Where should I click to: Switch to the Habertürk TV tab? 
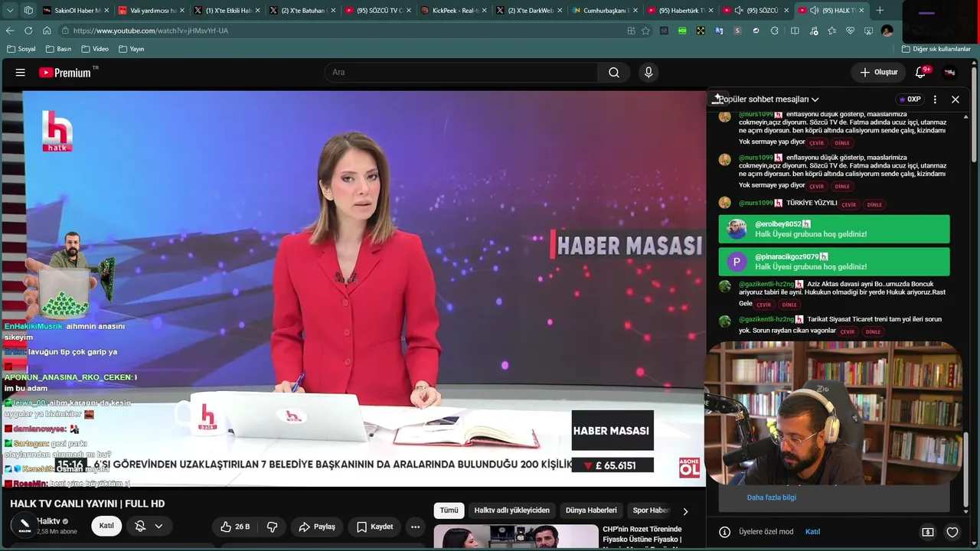tap(680, 11)
